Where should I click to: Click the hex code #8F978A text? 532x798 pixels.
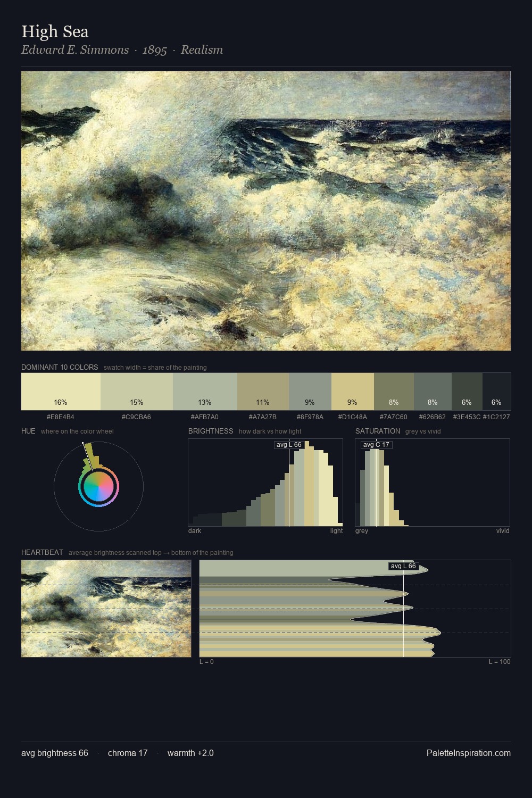[310, 417]
